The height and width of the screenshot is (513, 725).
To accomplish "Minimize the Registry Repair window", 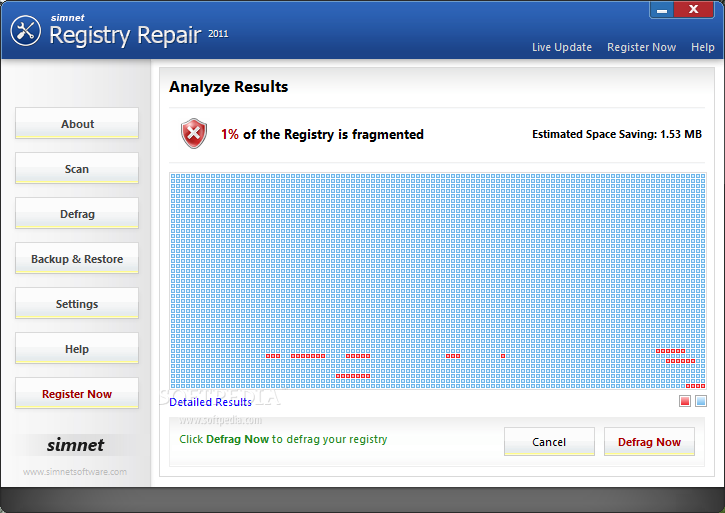I will [x=662, y=10].
